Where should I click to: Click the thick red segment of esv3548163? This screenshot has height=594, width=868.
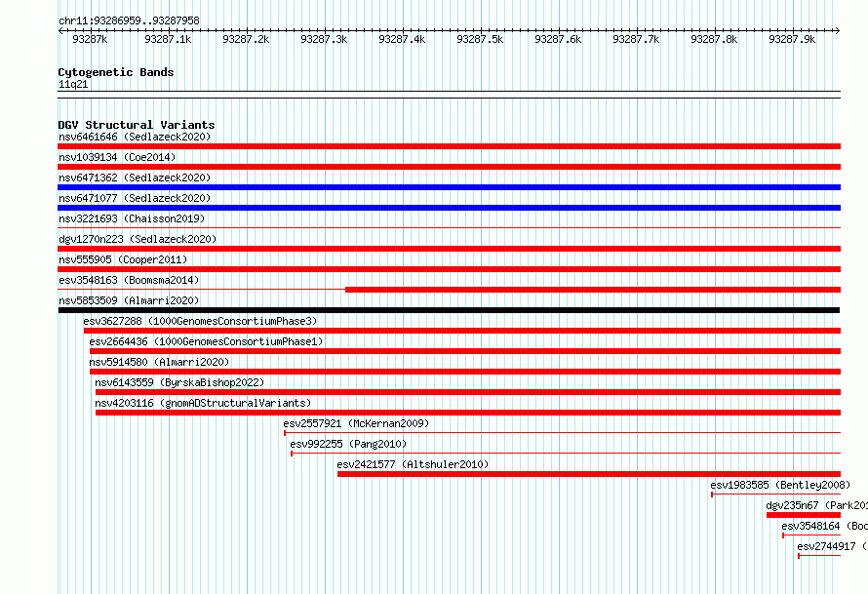[593, 290]
